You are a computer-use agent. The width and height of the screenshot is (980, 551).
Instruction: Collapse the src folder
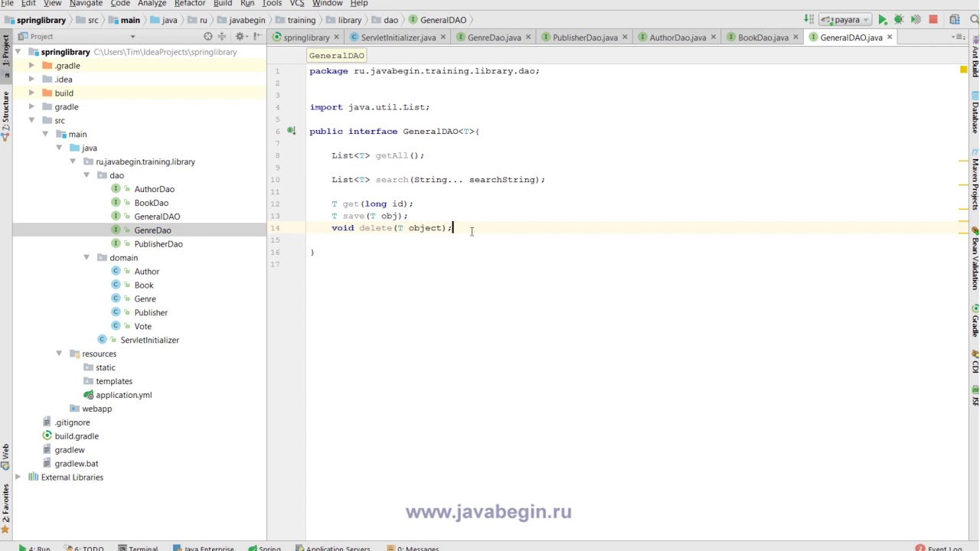[31, 121]
